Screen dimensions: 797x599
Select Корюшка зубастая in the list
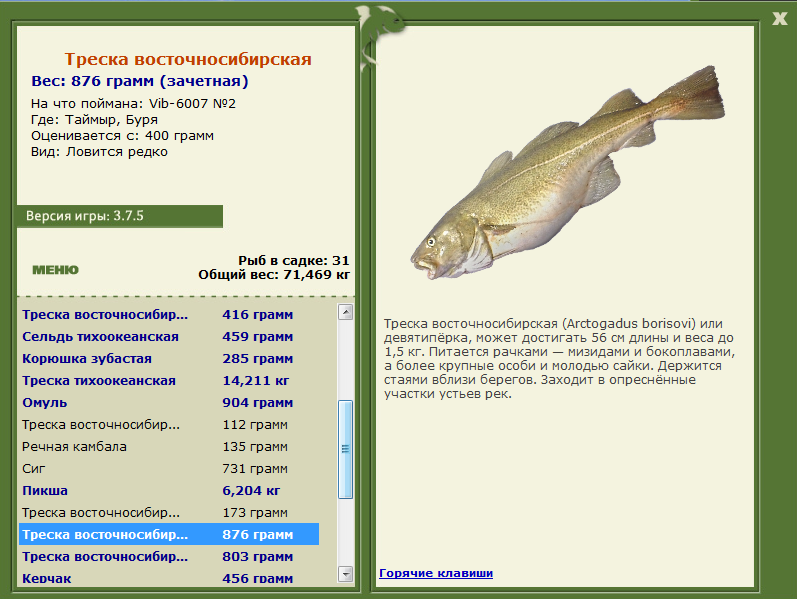[169, 358]
